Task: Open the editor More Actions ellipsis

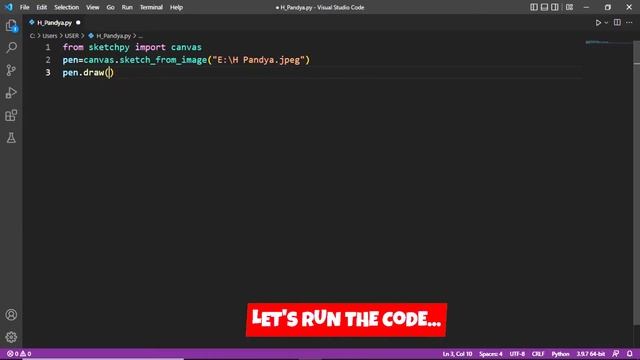Action: click(x=629, y=22)
